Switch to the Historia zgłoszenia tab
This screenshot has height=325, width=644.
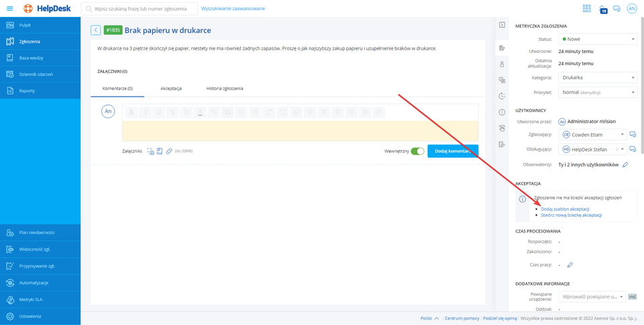tap(224, 88)
